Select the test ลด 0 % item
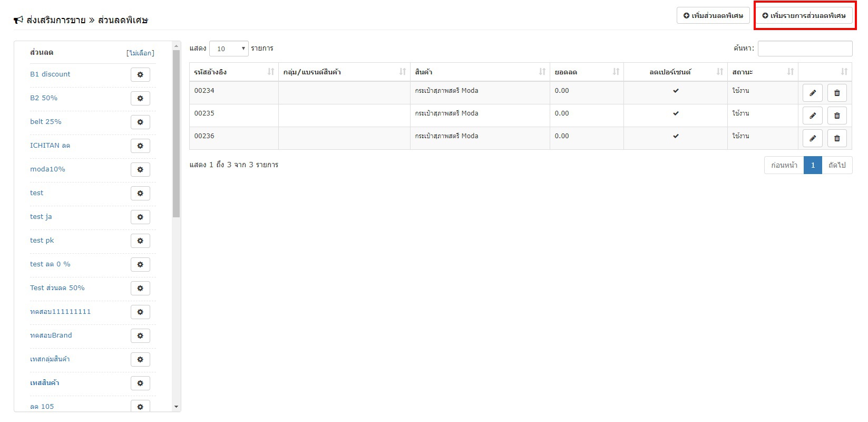This screenshot has height=422, width=868. pyautogui.click(x=50, y=264)
